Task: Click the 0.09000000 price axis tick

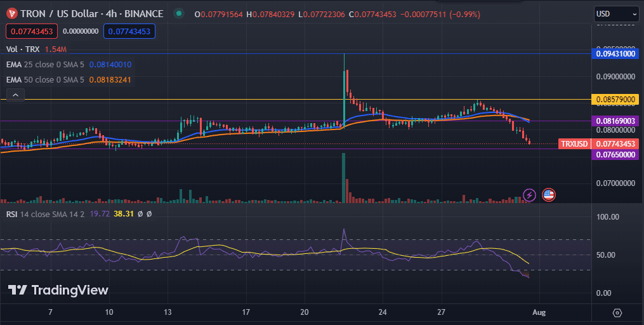Action: pyautogui.click(x=615, y=77)
